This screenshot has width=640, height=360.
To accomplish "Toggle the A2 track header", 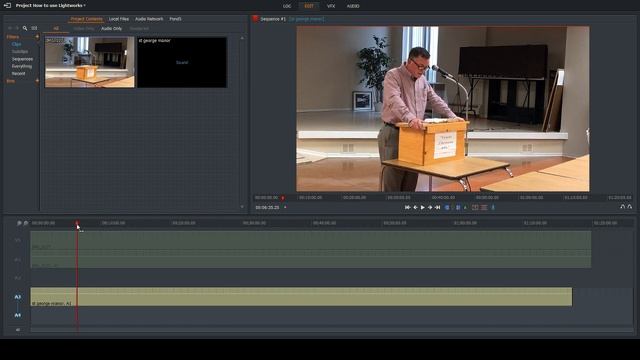I will pos(18,278).
